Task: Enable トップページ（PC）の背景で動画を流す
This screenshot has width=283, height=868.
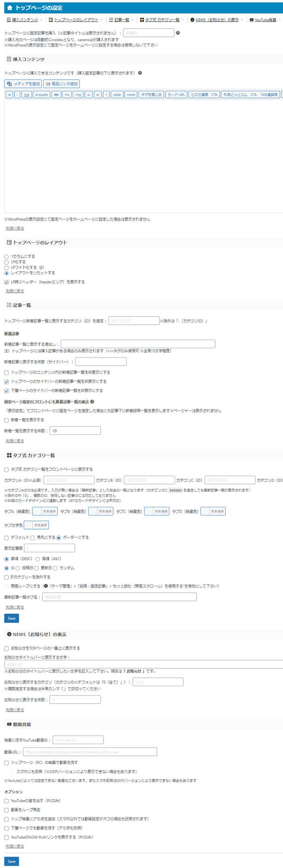Action: click(x=6, y=763)
